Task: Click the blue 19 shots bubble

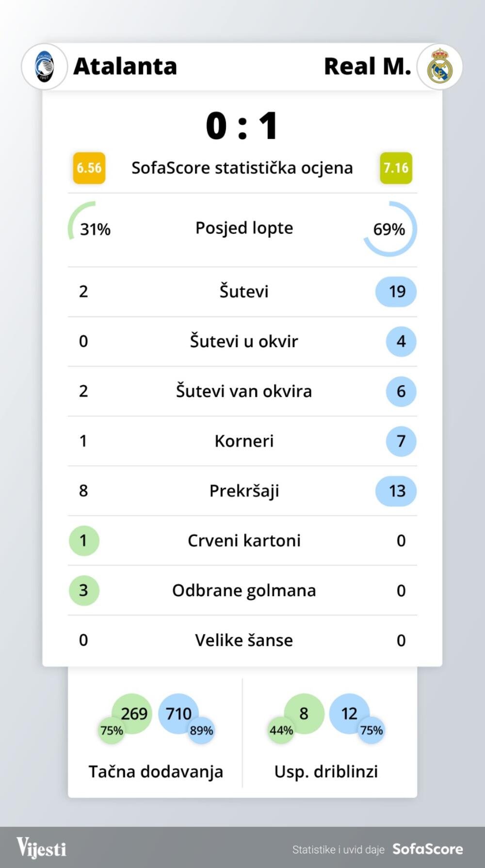Action: tap(396, 291)
